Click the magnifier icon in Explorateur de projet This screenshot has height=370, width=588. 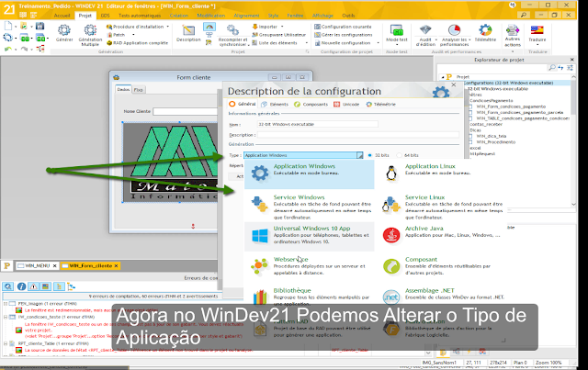(551, 67)
